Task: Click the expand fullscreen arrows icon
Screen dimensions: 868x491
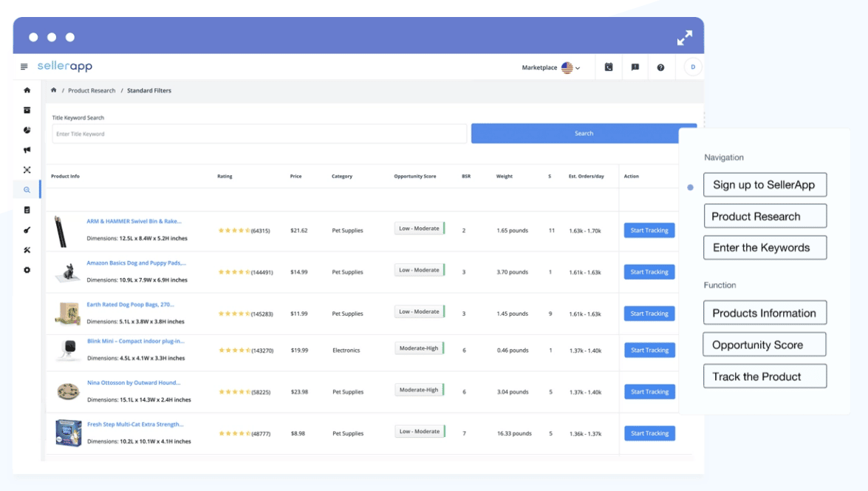Action: [x=685, y=38]
